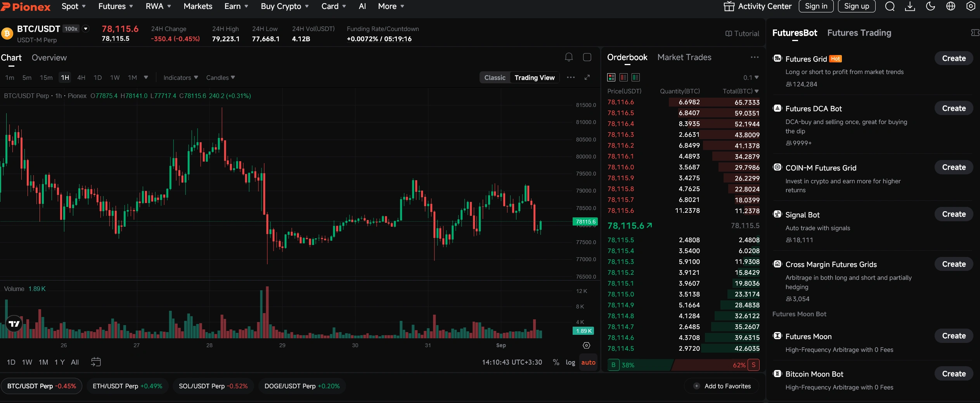Open the Tutorial link
The height and width of the screenshot is (403, 980).
coord(742,34)
